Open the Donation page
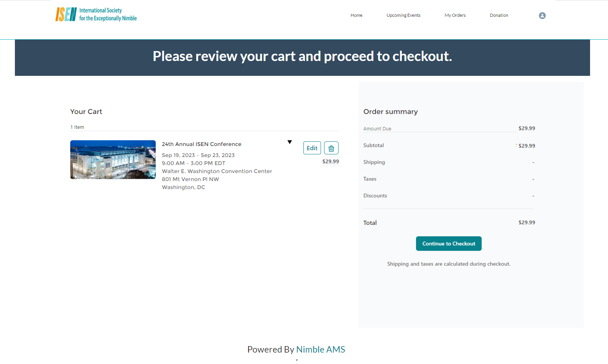608x364 pixels. [x=499, y=15]
